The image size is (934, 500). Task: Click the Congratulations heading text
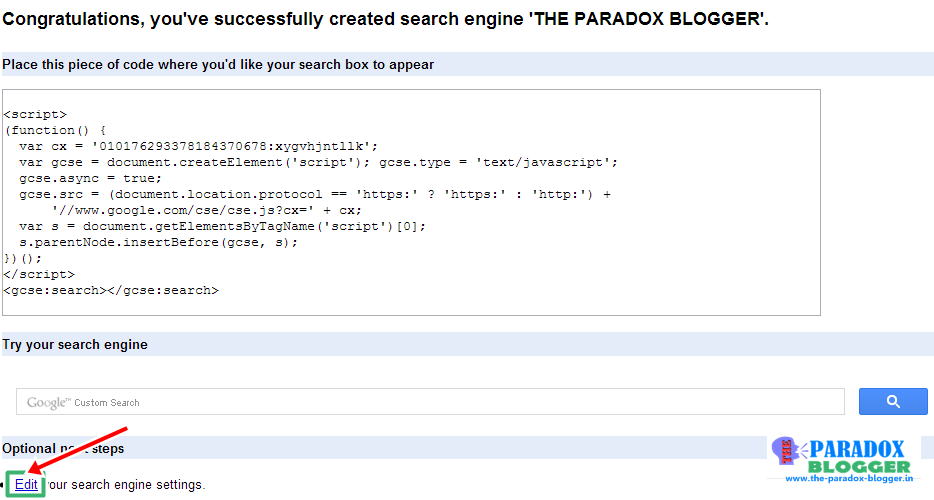coord(386,19)
